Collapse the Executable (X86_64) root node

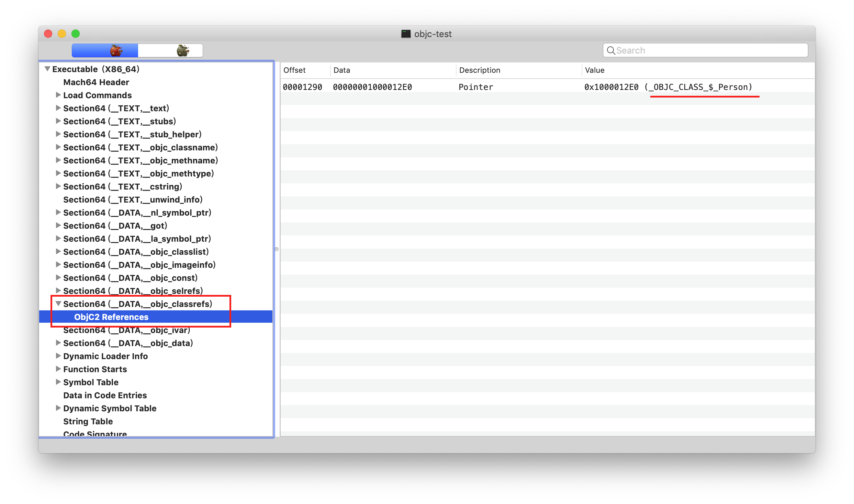pos(47,69)
